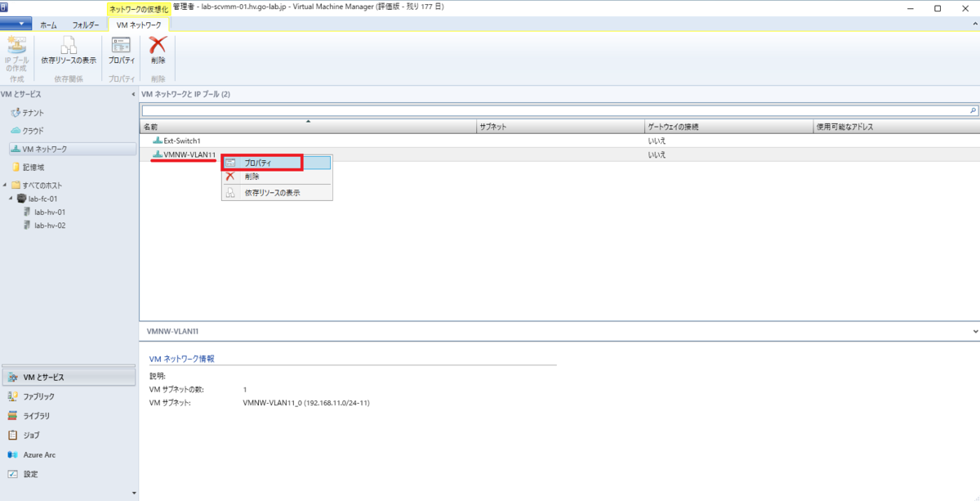The width and height of the screenshot is (980, 501).
Task: Select cluster lab-fc-01 in the tree
Action: (38, 199)
